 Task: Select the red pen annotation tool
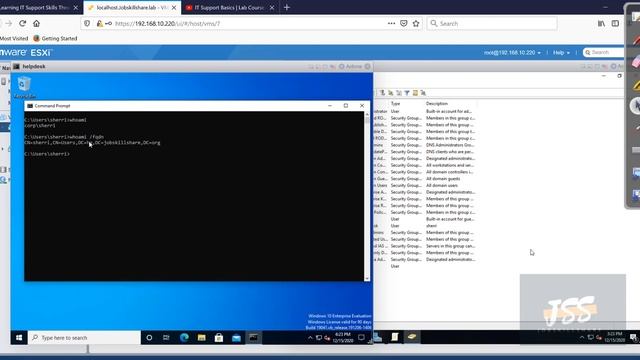click(x=636, y=40)
